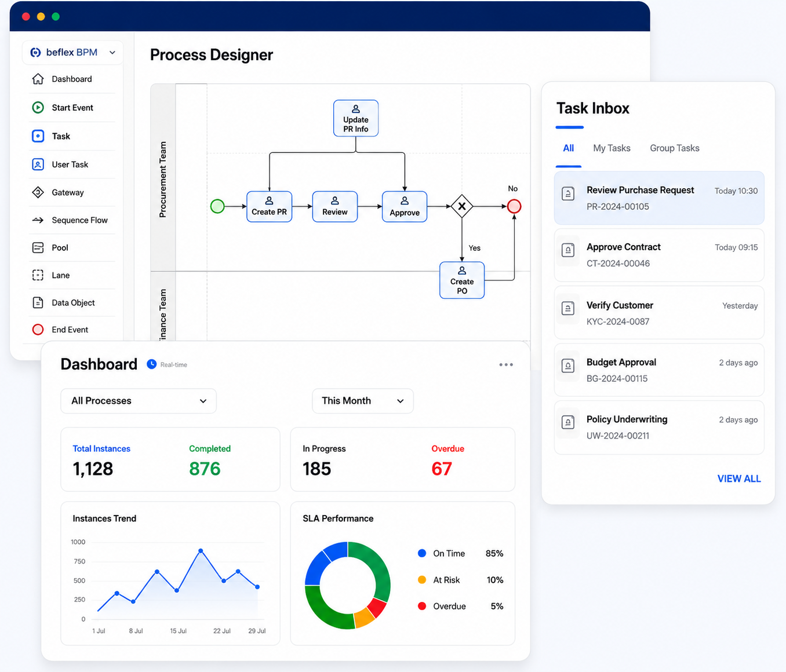Select the Start Event palette icon

[x=38, y=107]
